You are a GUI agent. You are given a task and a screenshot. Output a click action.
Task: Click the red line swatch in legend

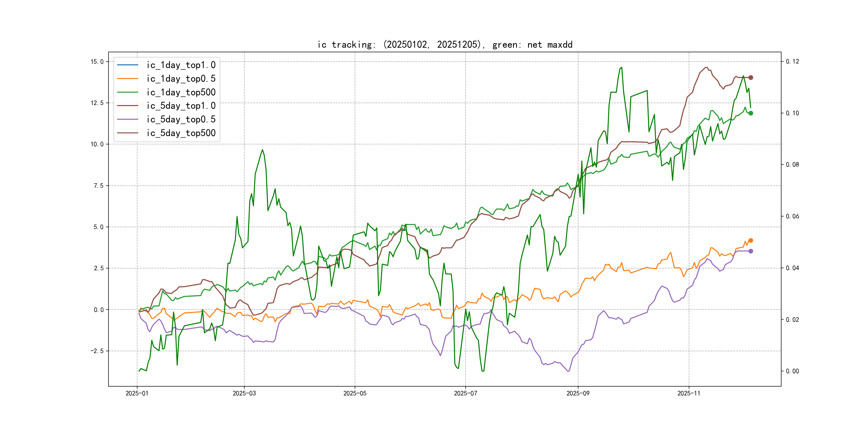[127, 106]
